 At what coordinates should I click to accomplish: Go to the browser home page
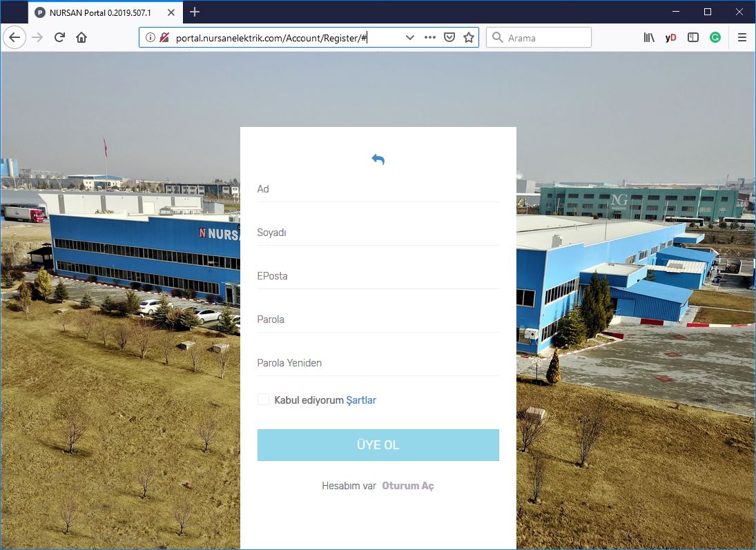pos(81,37)
